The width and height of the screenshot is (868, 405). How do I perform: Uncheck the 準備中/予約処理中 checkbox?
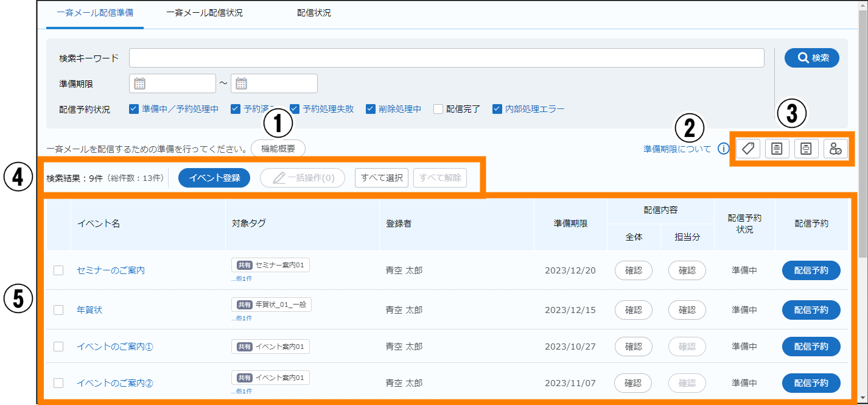pos(134,109)
